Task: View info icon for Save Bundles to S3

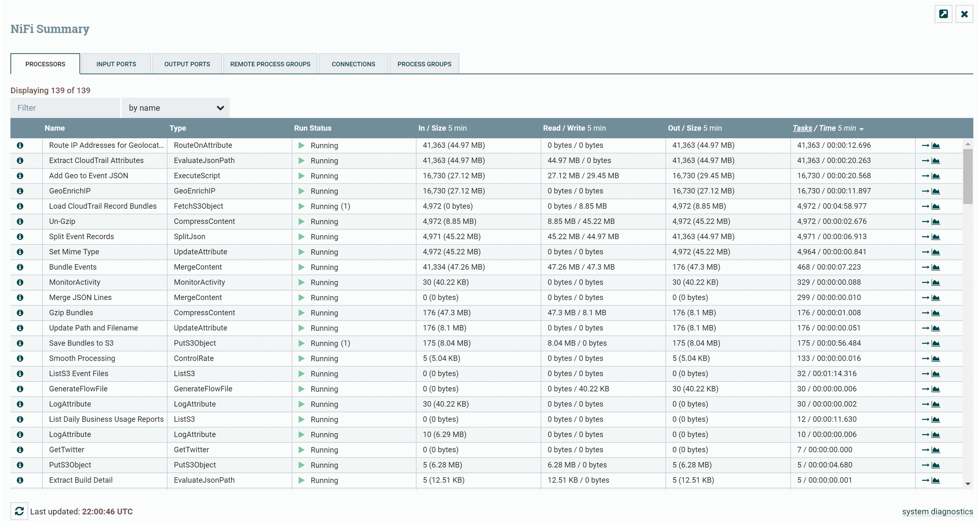Action: (x=20, y=343)
